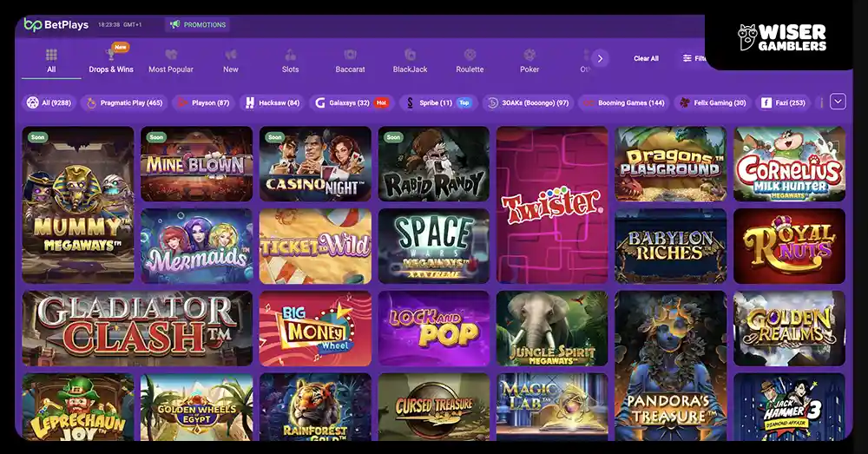Filter by Fazi (253) provider

783,102
